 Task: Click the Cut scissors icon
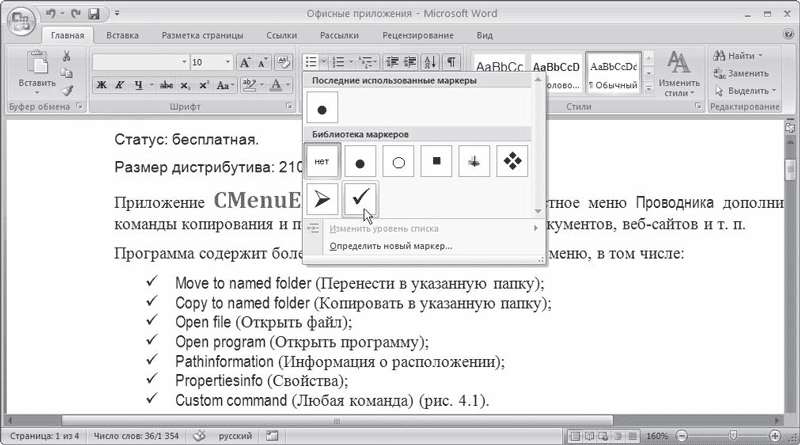click(66, 56)
